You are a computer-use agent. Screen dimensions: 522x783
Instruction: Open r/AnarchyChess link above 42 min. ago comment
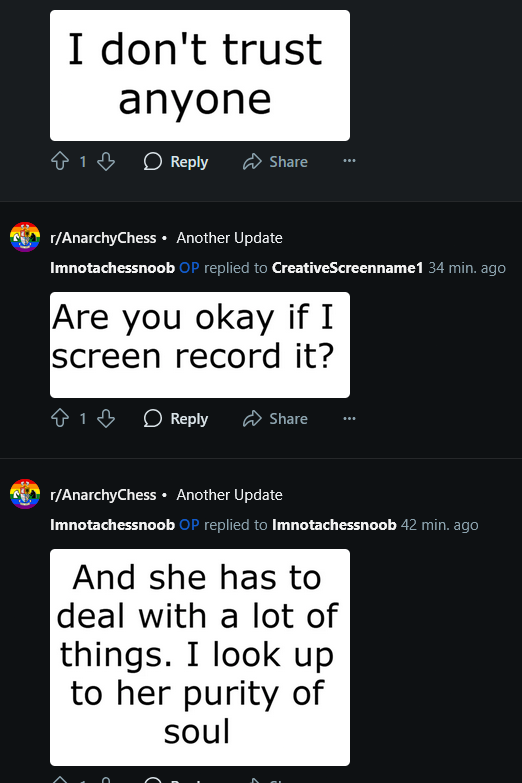(x=103, y=495)
